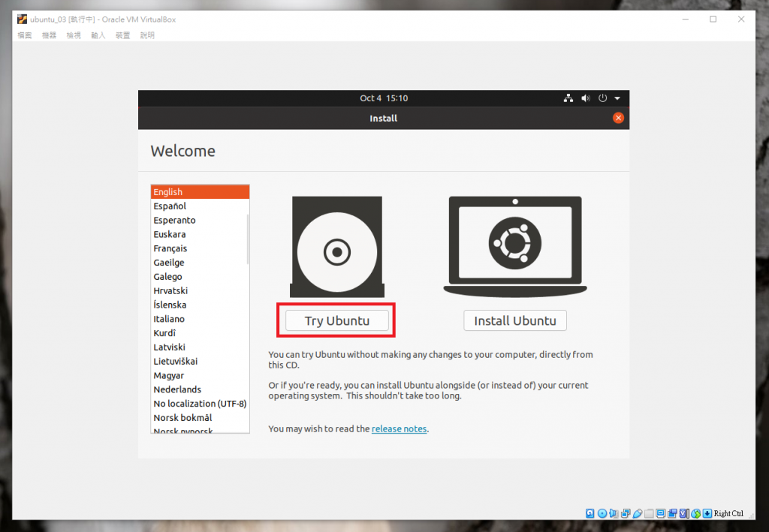Click the Ubuntu volume speaker icon
Image resolution: width=769 pixels, height=532 pixels.
click(x=586, y=98)
